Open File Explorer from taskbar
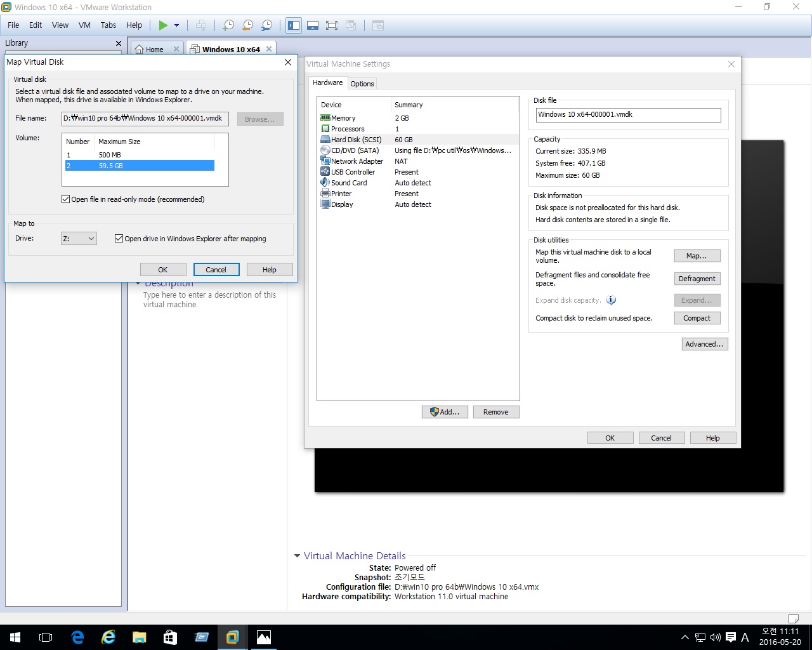 pyautogui.click(x=139, y=637)
